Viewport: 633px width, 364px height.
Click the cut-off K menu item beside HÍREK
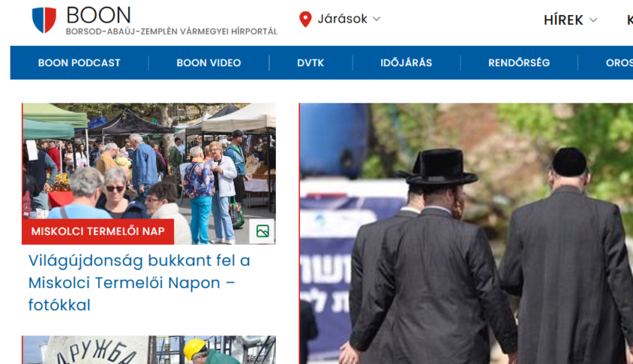(628, 20)
